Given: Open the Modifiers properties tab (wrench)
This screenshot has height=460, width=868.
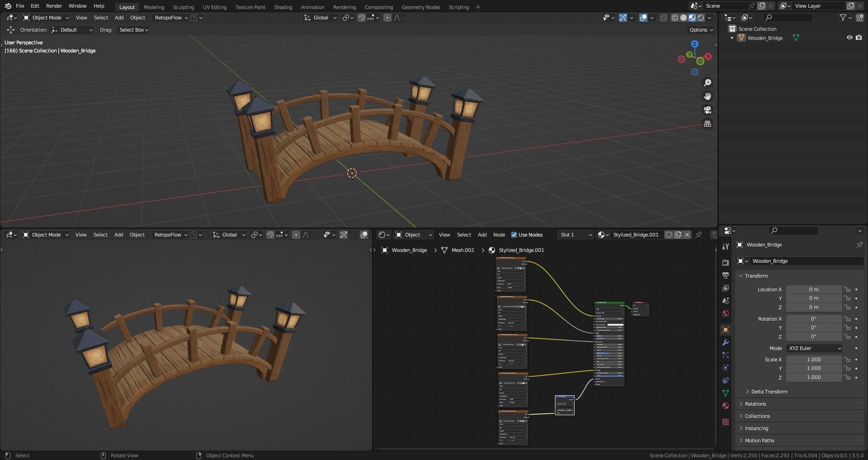Looking at the screenshot, I should click(x=726, y=342).
